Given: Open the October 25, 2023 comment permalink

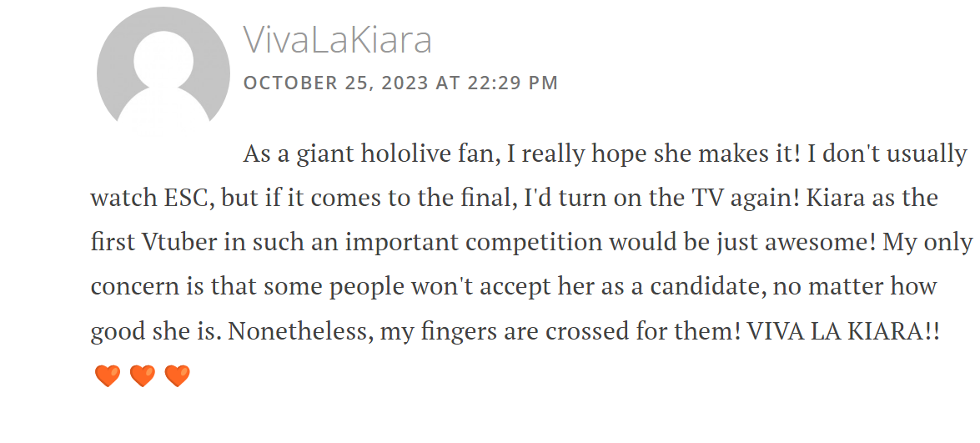Looking at the screenshot, I should pyautogui.click(x=400, y=83).
